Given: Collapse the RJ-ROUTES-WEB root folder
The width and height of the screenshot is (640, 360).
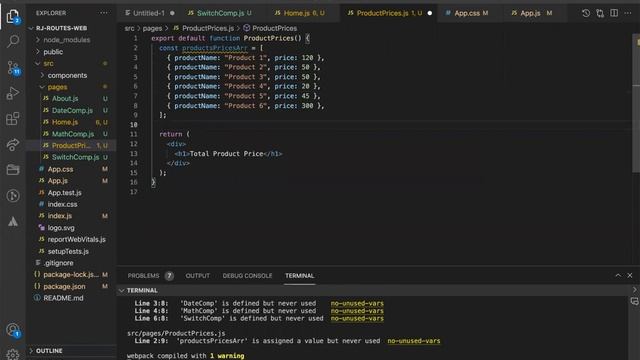Looking at the screenshot, I should [x=71, y=28].
